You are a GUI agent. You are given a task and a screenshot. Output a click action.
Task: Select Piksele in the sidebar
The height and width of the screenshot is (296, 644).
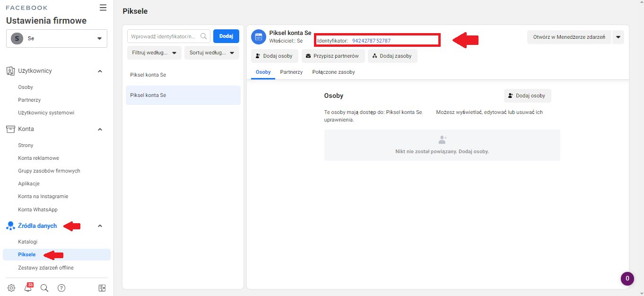click(x=57, y=254)
